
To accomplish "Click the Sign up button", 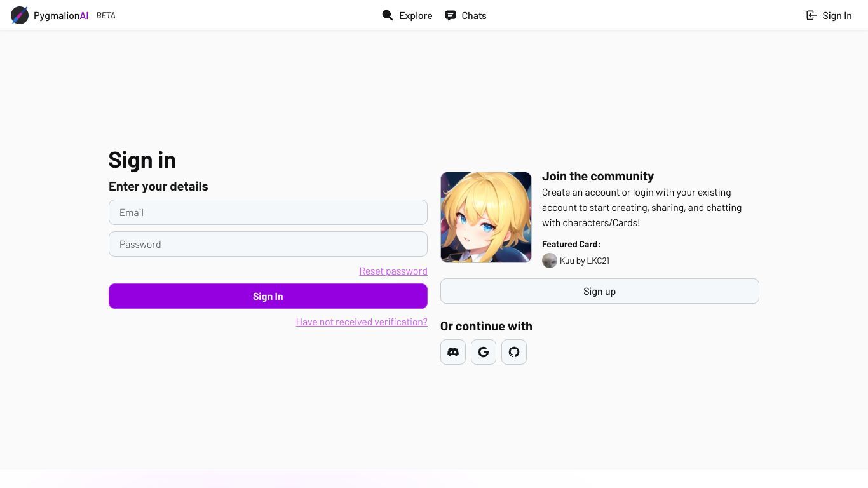I will [x=600, y=291].
